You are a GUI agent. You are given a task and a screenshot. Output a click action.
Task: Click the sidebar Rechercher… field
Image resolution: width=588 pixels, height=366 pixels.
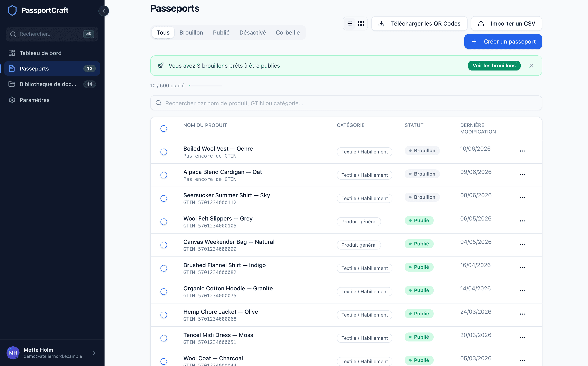[52, 34]
